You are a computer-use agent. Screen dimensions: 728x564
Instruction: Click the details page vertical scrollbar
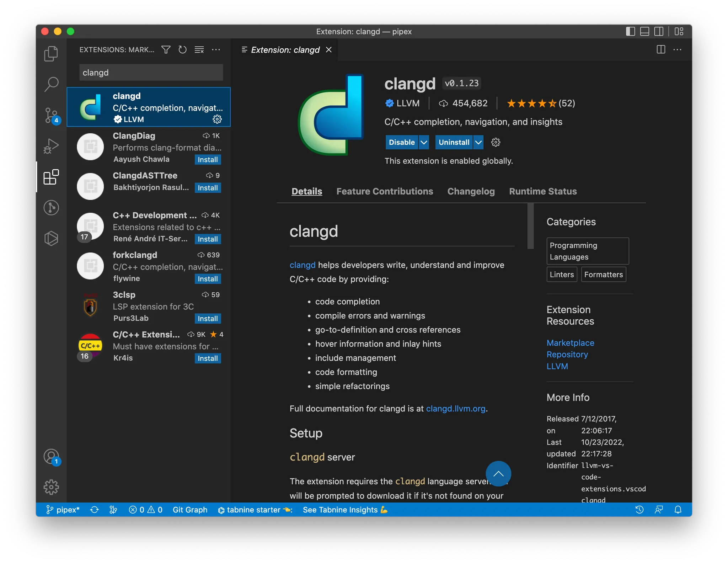click(530, 226)
